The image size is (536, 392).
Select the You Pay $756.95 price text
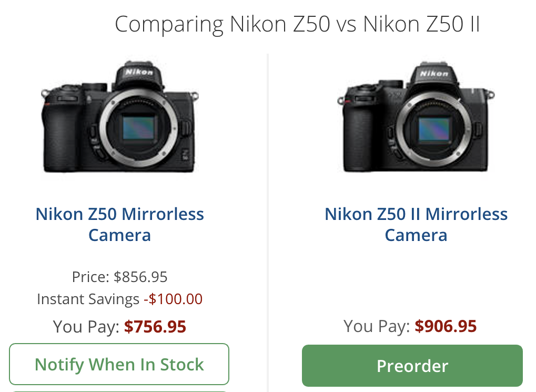(119, 326)
